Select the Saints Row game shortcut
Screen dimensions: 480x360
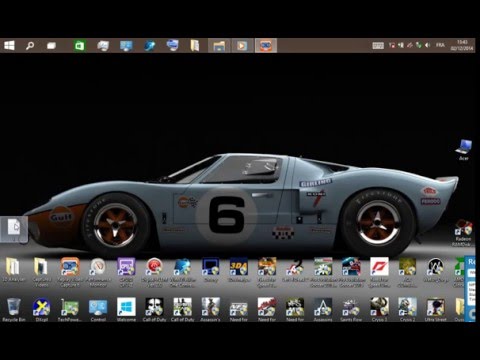click(351, 310)
